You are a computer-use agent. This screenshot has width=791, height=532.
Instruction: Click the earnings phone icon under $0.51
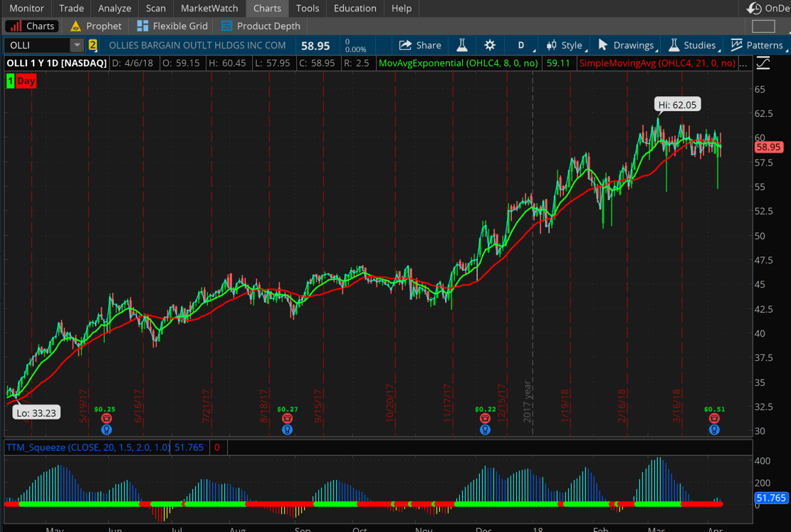coord(714,419)
